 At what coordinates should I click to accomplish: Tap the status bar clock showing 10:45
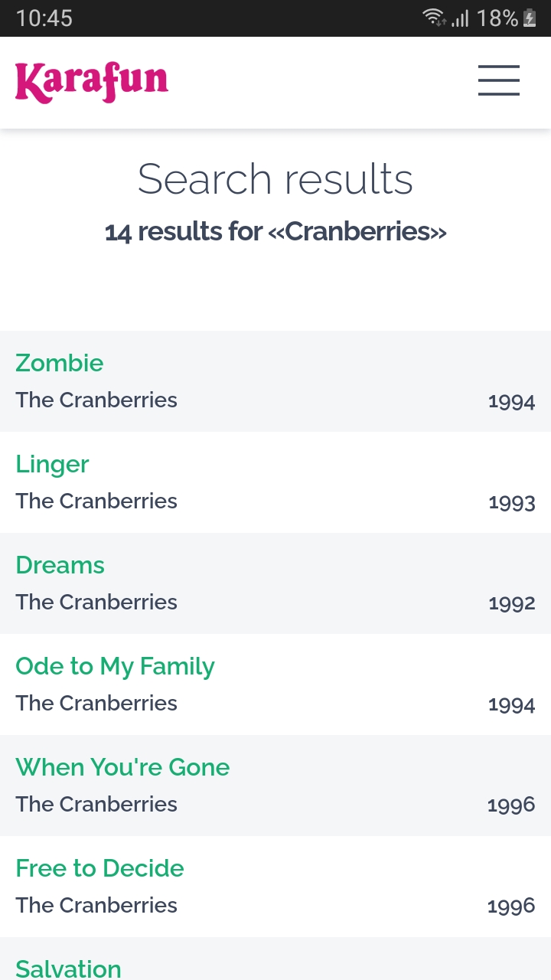click(x=44, y=18)
